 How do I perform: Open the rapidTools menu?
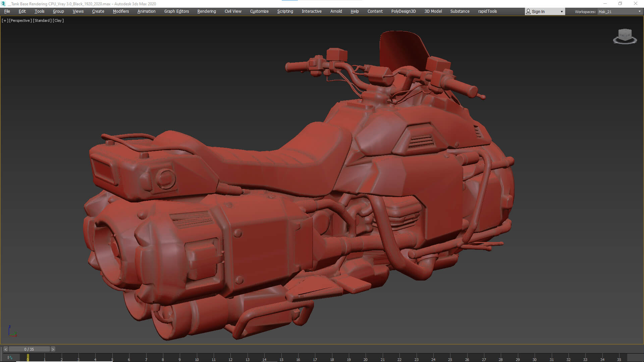click(x=487, y=11)
